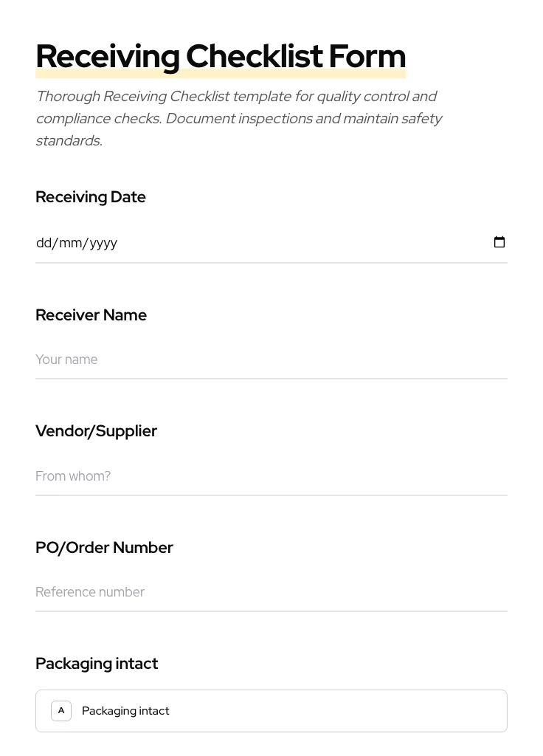Click the Packaging intact answer card
The image size is (543, 756).
(271, 710)
